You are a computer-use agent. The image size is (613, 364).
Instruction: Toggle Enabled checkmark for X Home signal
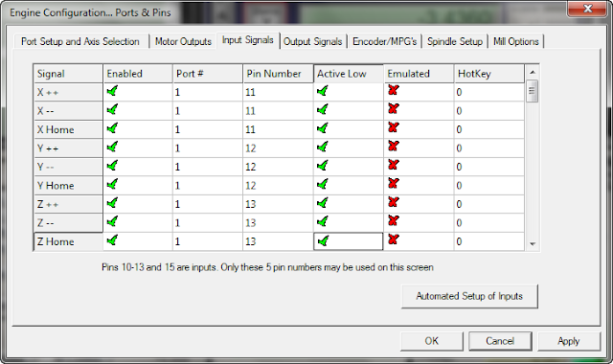point(112,128)
